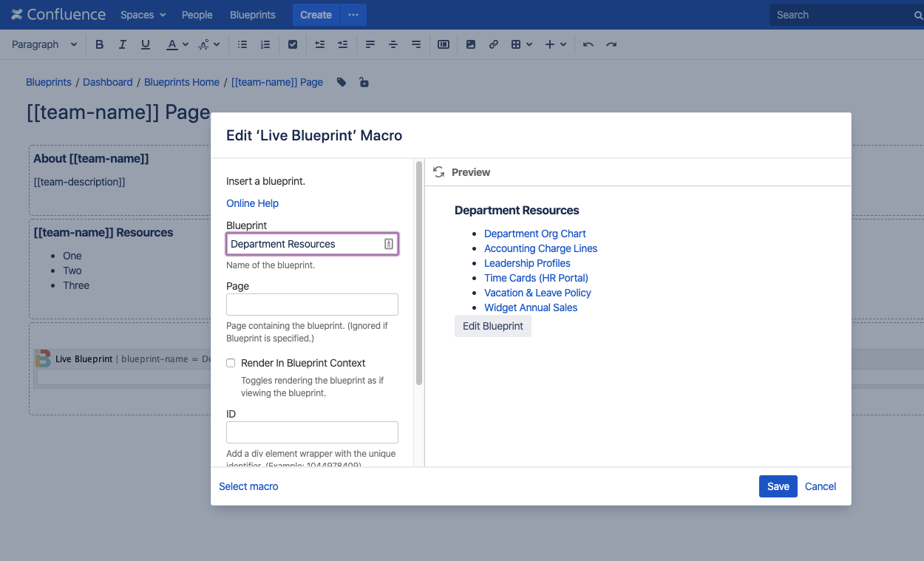Enable Render In Blueprint Context
The width and height of the screenshot is (924, 561).
(231, 363)
